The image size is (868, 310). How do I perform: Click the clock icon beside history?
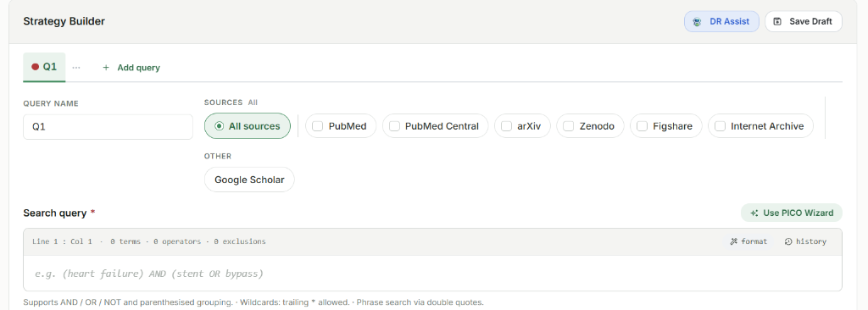pos(788,241)
